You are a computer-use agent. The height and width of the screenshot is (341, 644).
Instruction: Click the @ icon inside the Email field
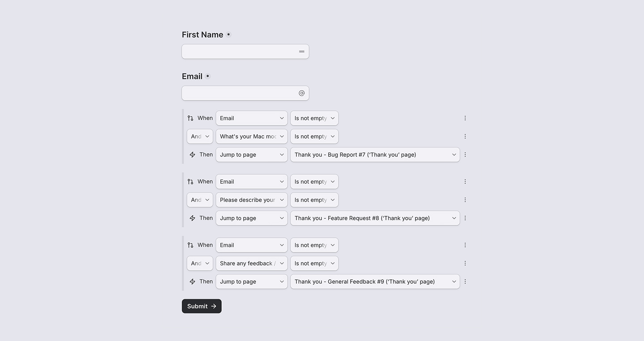301,93
